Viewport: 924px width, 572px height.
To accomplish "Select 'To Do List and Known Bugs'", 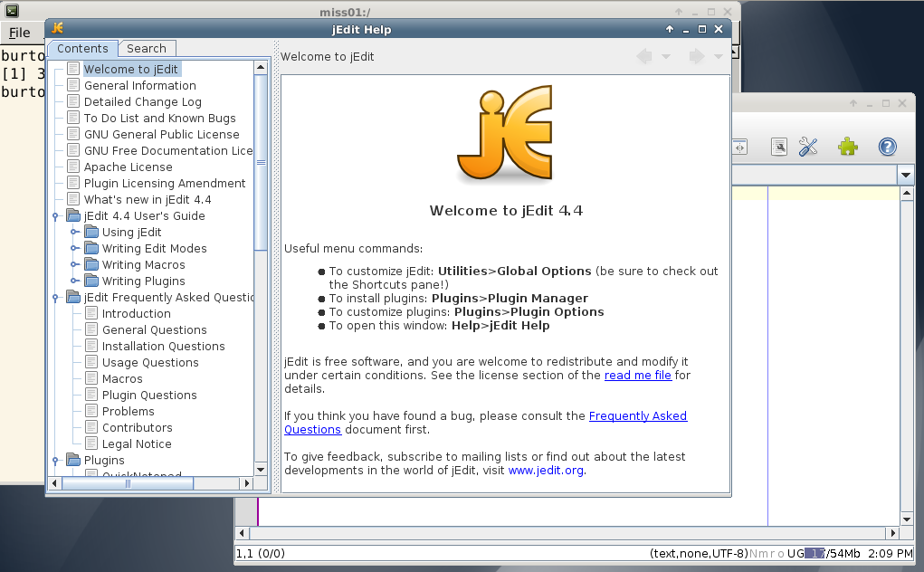I will click(x=159, y=118).
